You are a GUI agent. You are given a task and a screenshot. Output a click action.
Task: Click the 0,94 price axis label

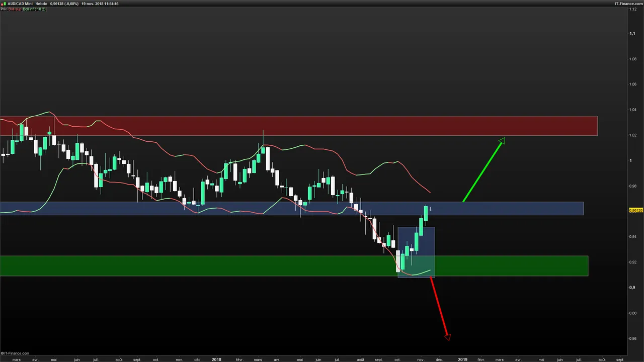tap(633, 236)
